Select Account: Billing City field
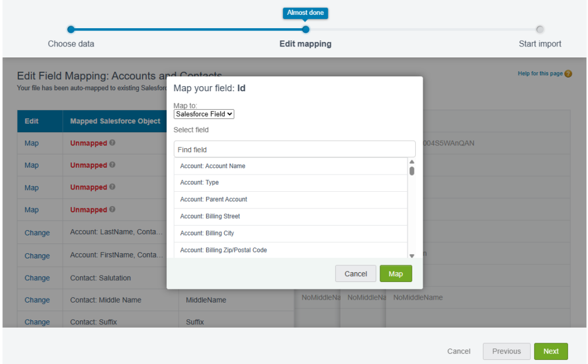The height and width of the screenshot is (364, 588). [x=291, y=233]
